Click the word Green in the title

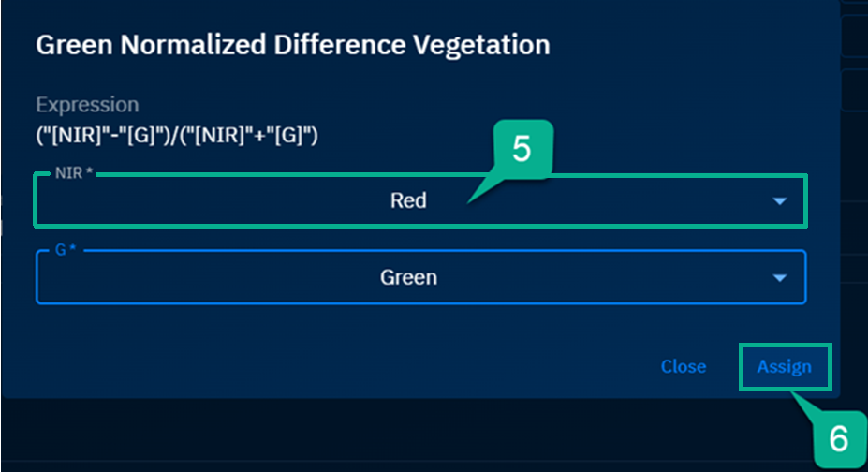[67, 44]
